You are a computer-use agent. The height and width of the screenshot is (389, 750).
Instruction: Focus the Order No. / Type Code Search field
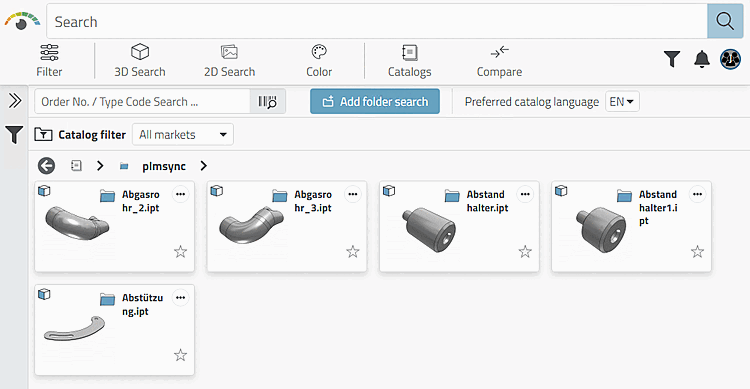pyautogui.click(x=143, y=101)
